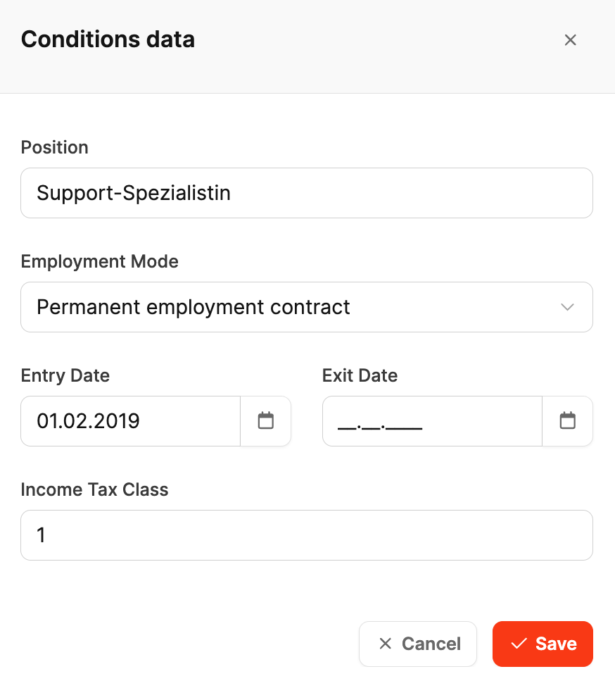Click the Conditions data dialog title

[108, 39]
